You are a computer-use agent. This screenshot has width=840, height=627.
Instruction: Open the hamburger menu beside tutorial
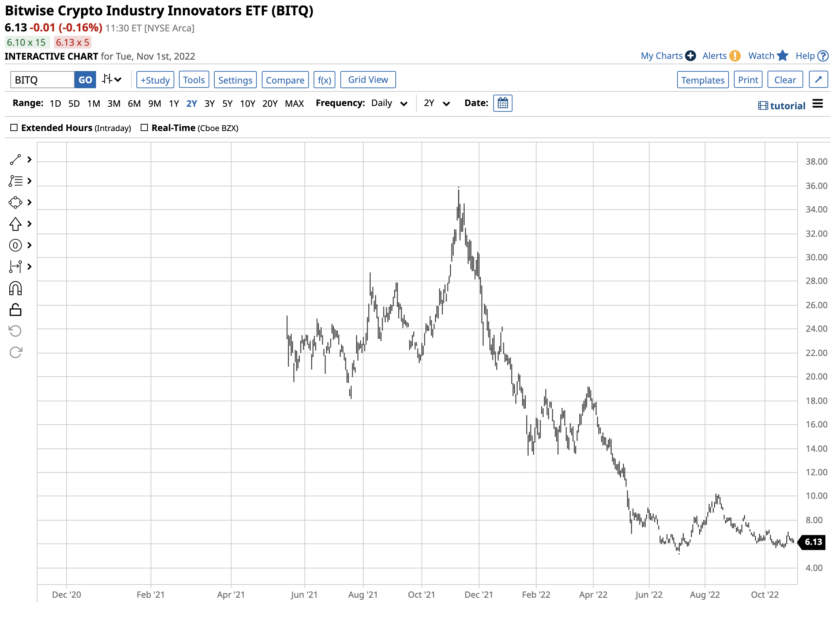click(817, 104)
